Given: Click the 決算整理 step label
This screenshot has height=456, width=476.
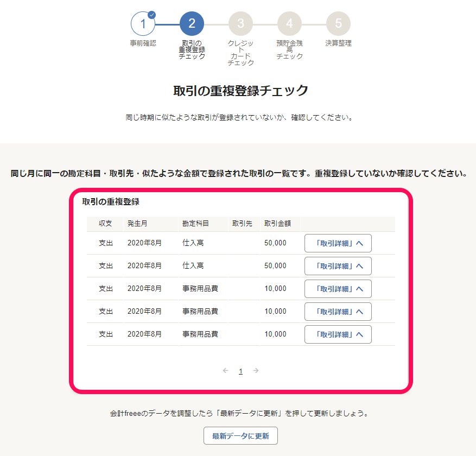Looking at the screenshot, I should 339,43.
